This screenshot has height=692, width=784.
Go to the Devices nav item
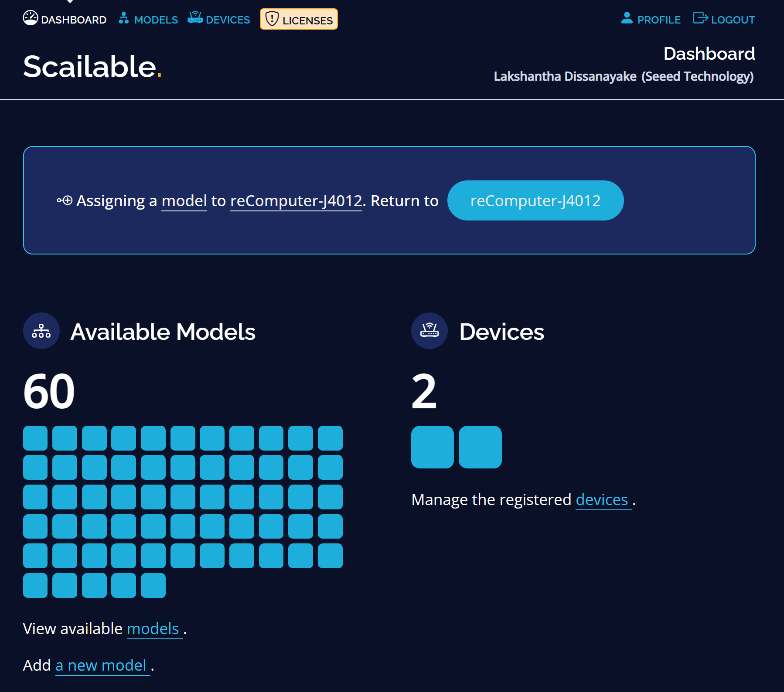(x=219, y=19)
